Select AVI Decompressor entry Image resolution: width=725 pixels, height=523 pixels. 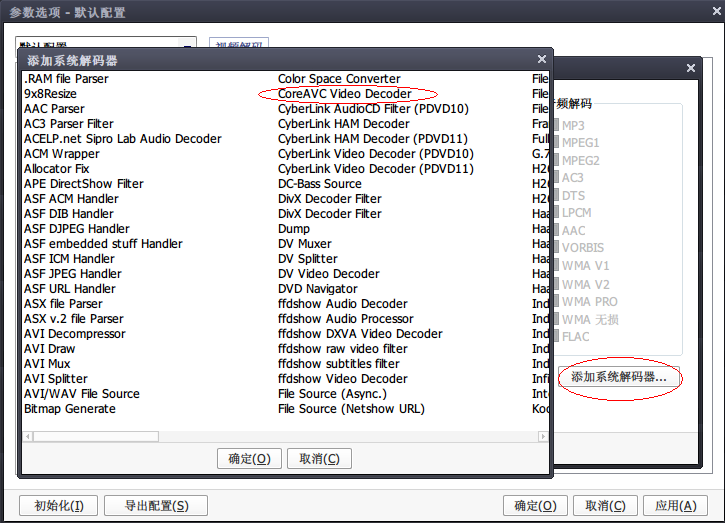[x=74, y=334]
